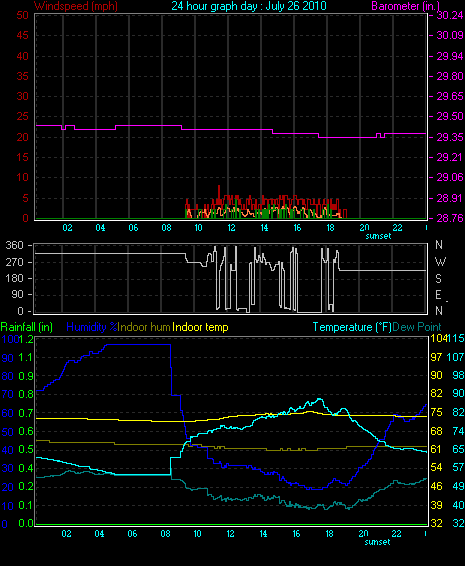Click the "Rainfall (in)" green legend label
The height and width of the screenshot is (566, 465).
[27, 327]
